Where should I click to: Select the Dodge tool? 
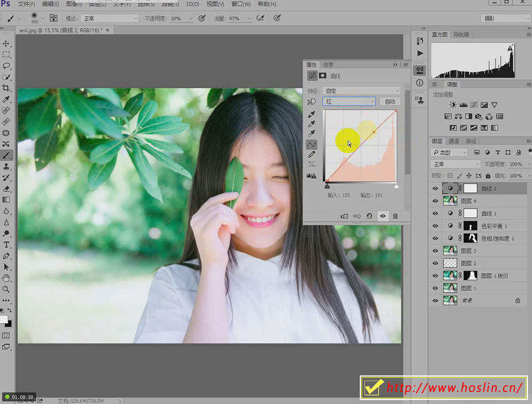[x=6, y=234]
